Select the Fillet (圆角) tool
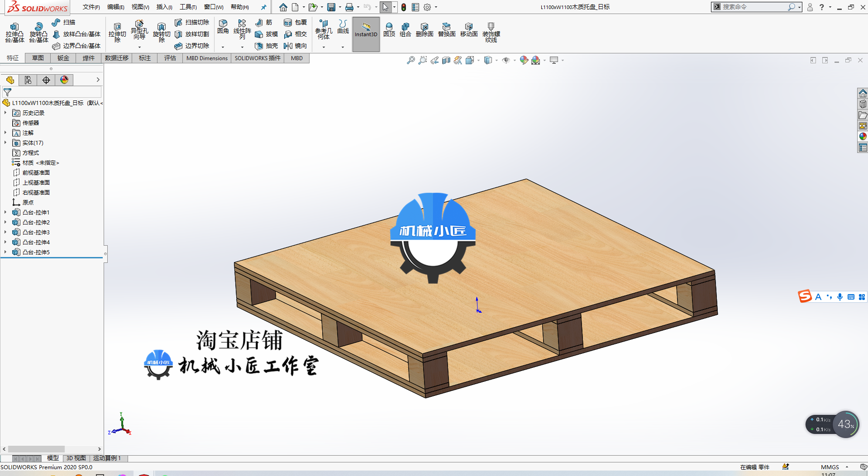The height and width of the screenshot is (476, 868). pyautogui.click(x=223, y=27)
